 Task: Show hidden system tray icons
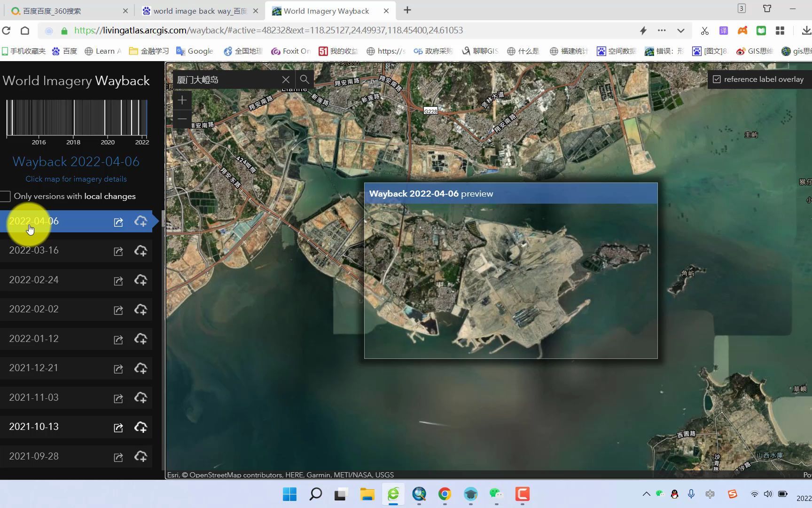(x=646, y=494)
